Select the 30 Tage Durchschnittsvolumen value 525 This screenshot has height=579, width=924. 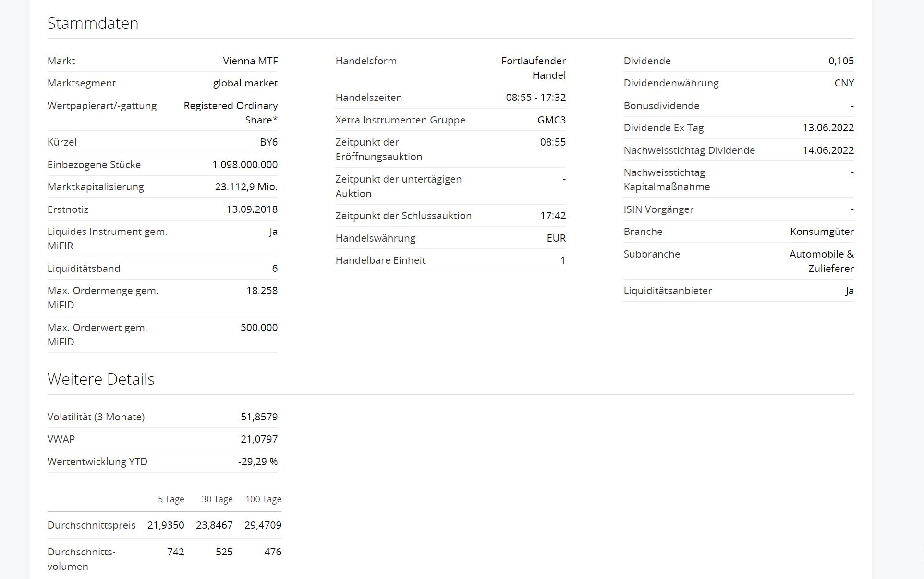click(x=224, y=552)
